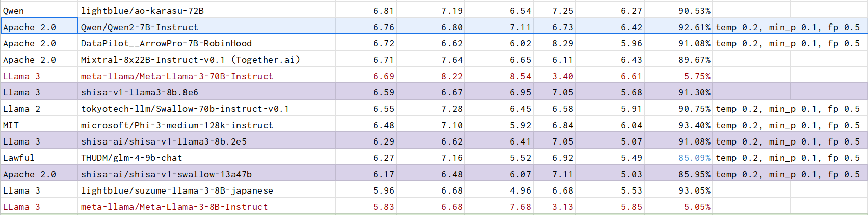This screenshot has height=215, width=868.
Task: Select the MIT license cell
Action: point(11,125)
